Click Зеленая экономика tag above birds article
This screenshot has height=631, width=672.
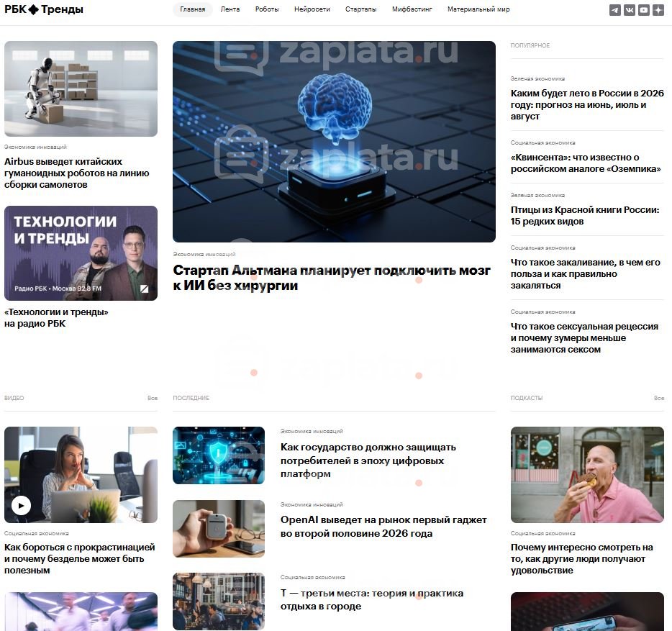tap(537, 196)
